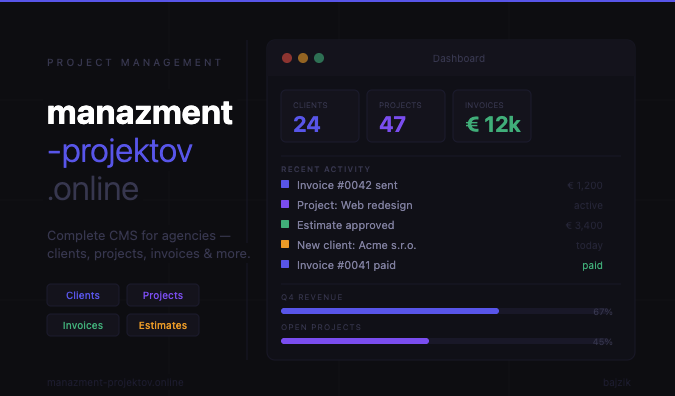Click the green maximize dot in Dashboard window
675x396 pixels.
[319, 58]
